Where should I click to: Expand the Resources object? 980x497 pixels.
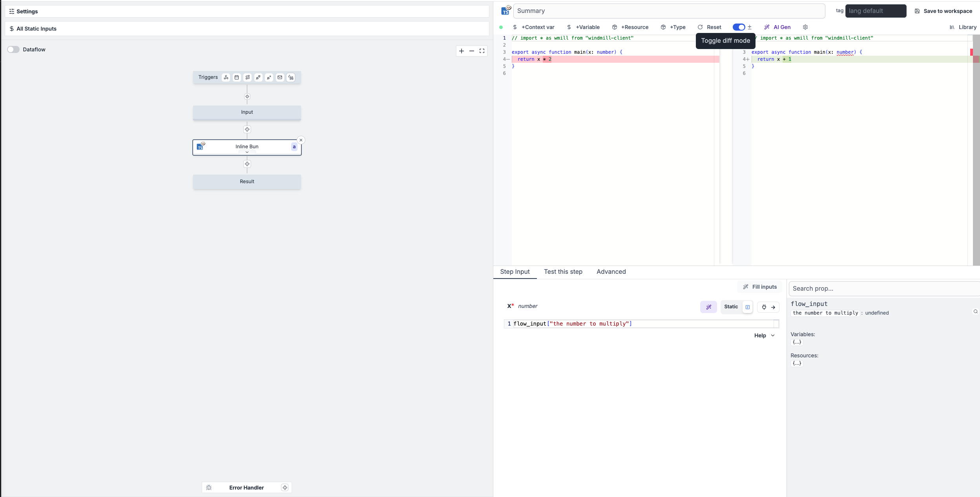coord(797,363)
